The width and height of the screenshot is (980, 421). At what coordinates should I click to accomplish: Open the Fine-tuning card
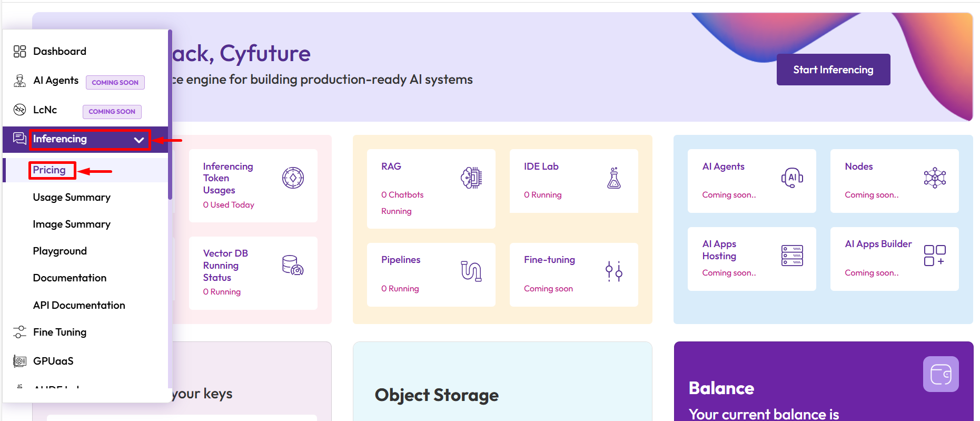[x=573, y=274]
